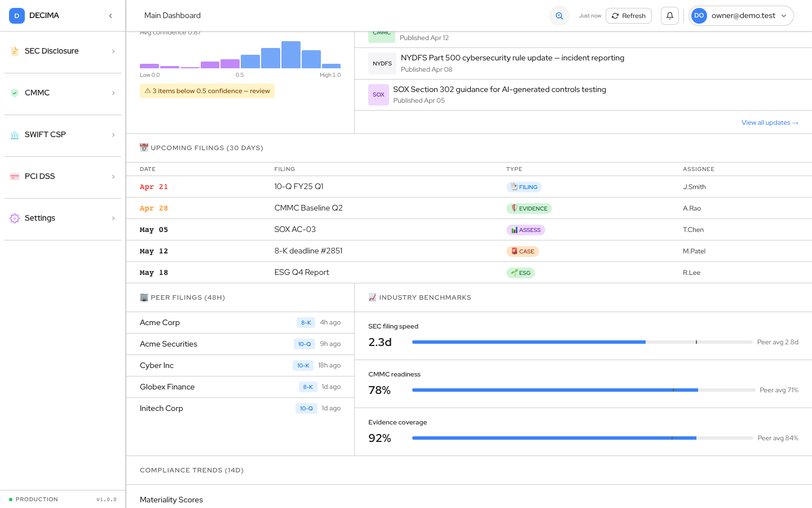Click the DECIMA logo badge
Viewport: 812px width, 508px height.
click(x=16, y=16)
